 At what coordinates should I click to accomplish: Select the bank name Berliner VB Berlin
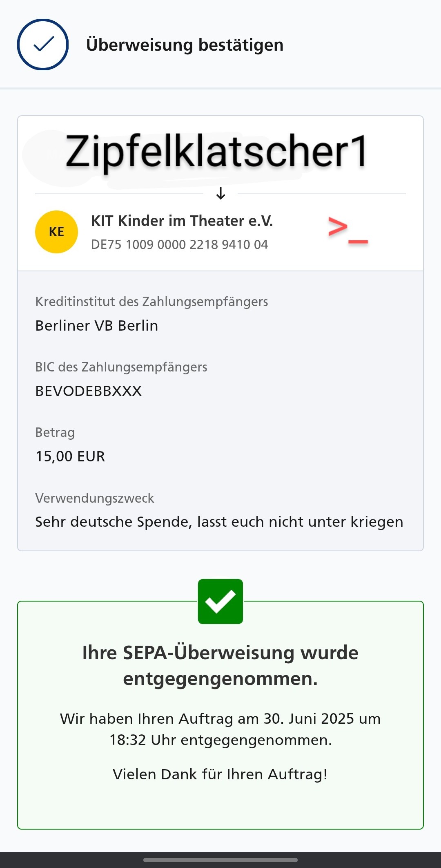pyautogui.click(x=96, y=326)
